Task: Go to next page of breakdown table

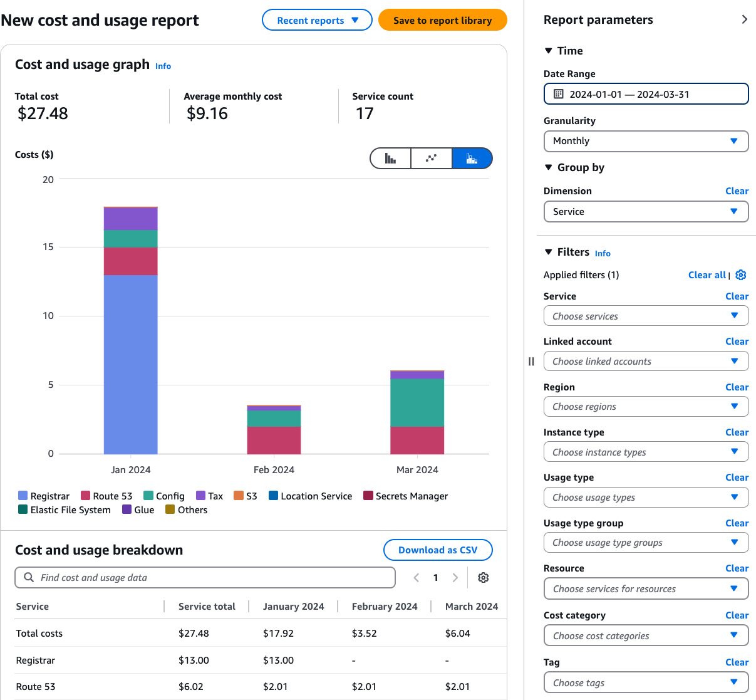Action: [x=455, y=578]
